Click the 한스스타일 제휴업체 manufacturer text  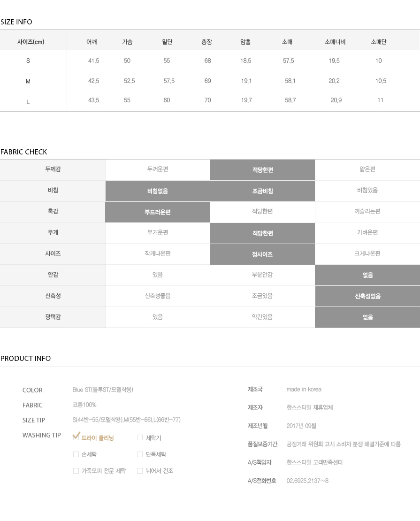(310, 408)
